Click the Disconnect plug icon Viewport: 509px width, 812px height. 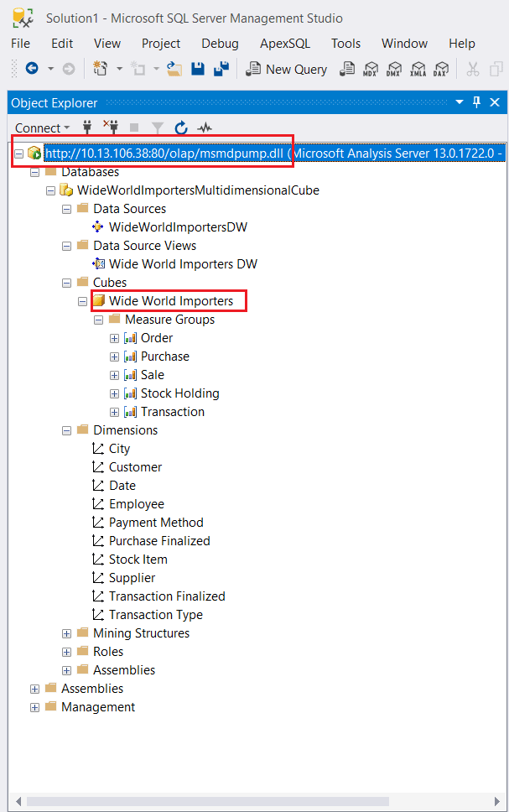pyautogui.click(x=111, y=128)
